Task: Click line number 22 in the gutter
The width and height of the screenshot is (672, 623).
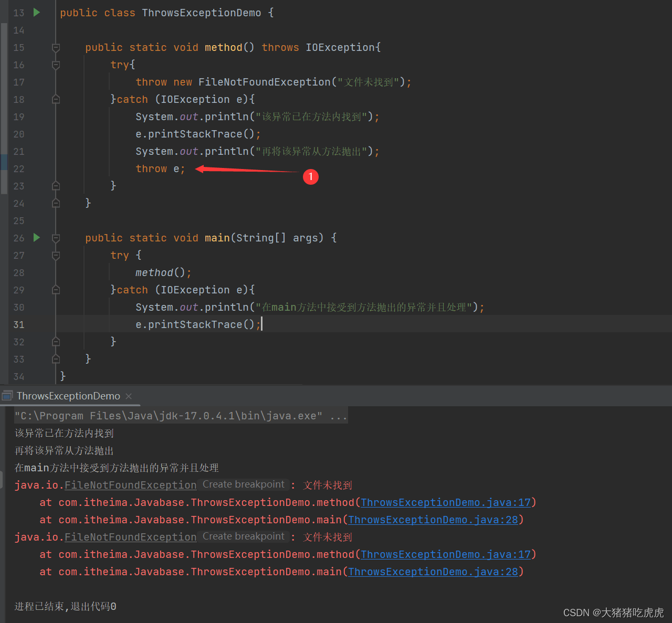Action: pyautogui.click(x=19, y=168)
